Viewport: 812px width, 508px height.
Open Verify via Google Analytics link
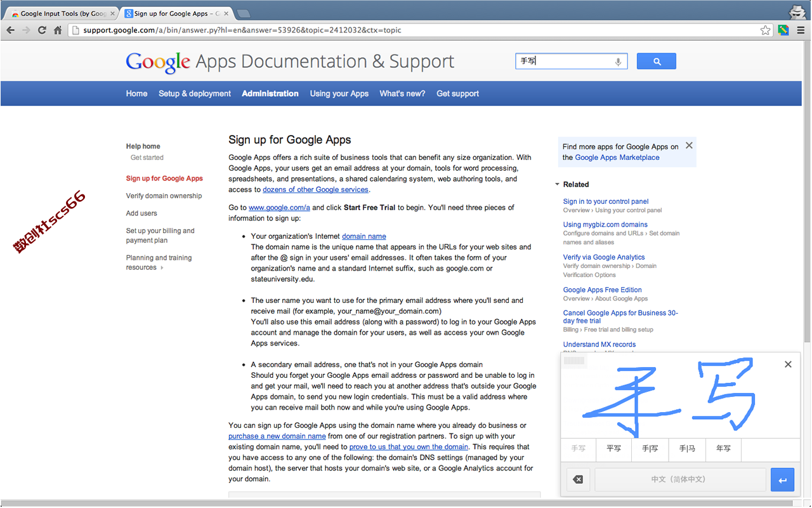pyautogui.click(x=604, y=257)
